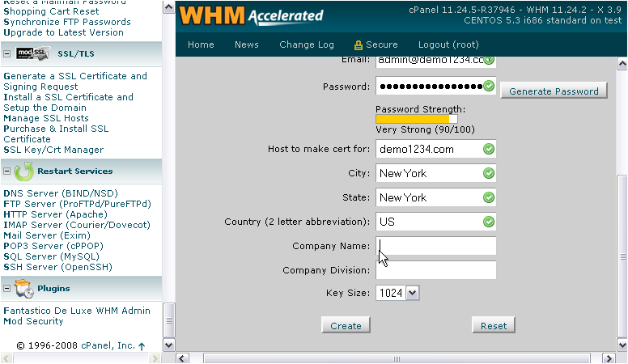This screenshot has width=628, height=364.
Task: Go to the News menu item
Action: coord(247,45)
